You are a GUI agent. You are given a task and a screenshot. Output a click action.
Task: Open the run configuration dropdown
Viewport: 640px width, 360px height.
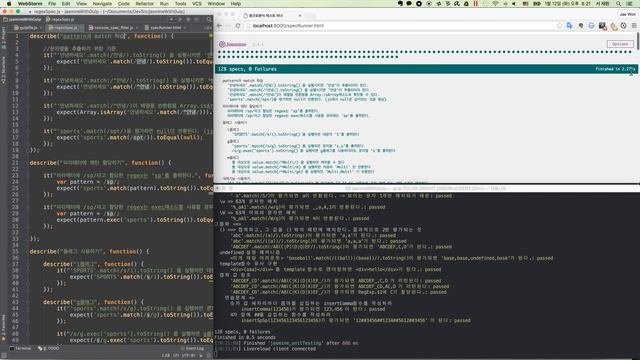click(171, 19)
